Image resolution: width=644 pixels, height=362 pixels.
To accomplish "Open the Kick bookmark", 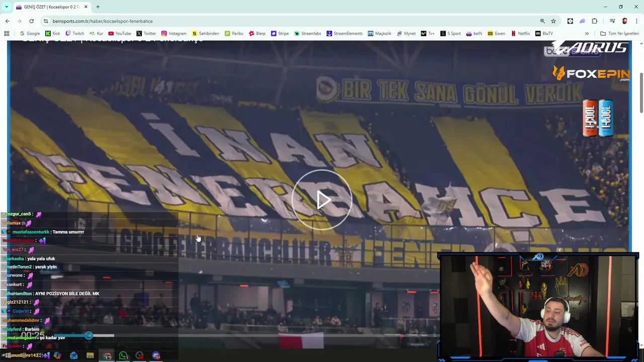I will tap(52, 34).
